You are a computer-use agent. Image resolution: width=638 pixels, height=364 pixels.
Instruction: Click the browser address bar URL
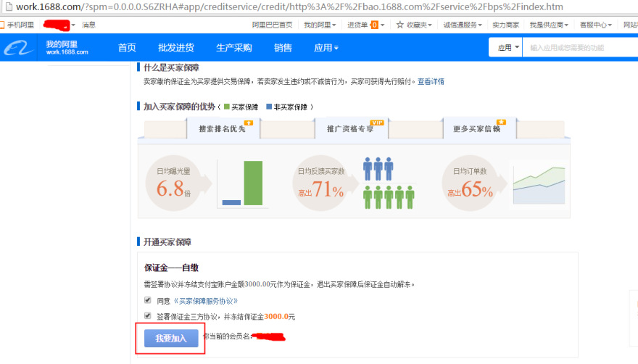point(289,7)
